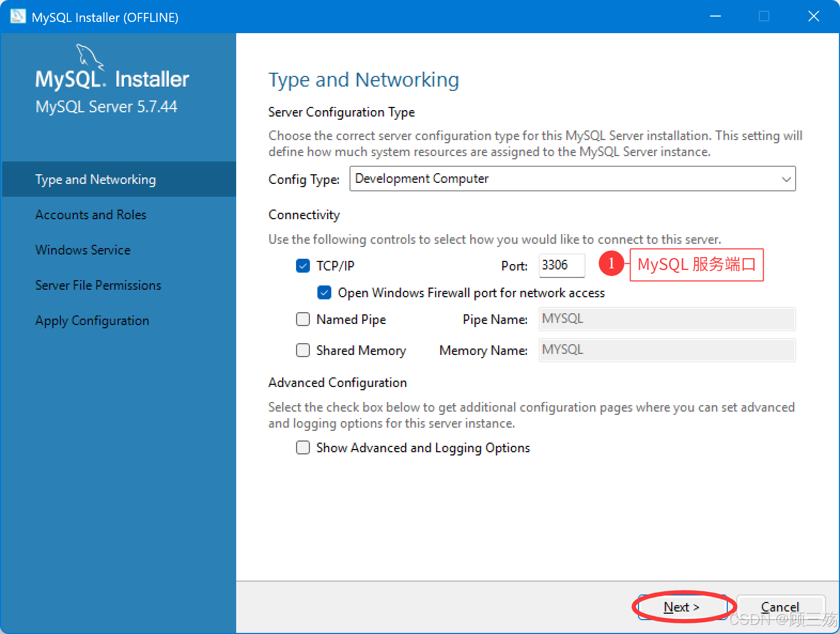Minimize the MySQL Installer window

click(x=715, y=17)
